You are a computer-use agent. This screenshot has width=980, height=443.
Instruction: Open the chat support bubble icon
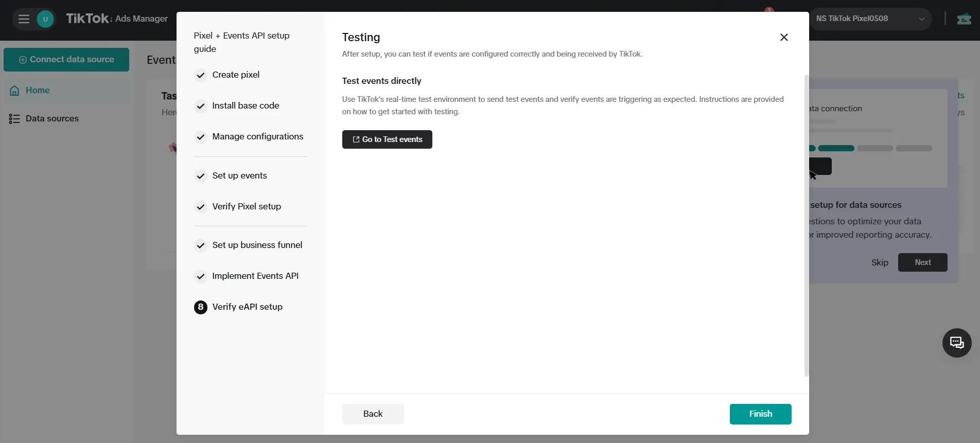tap(957, 343)
